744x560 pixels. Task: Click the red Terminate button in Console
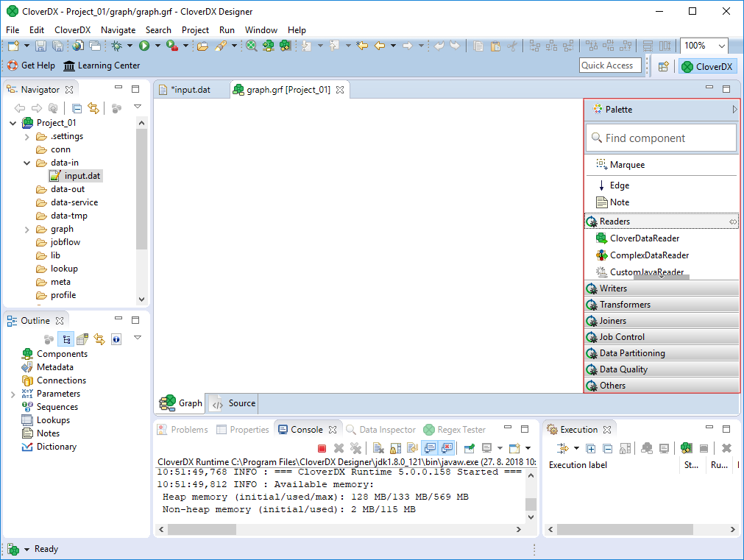coord(322,448)
